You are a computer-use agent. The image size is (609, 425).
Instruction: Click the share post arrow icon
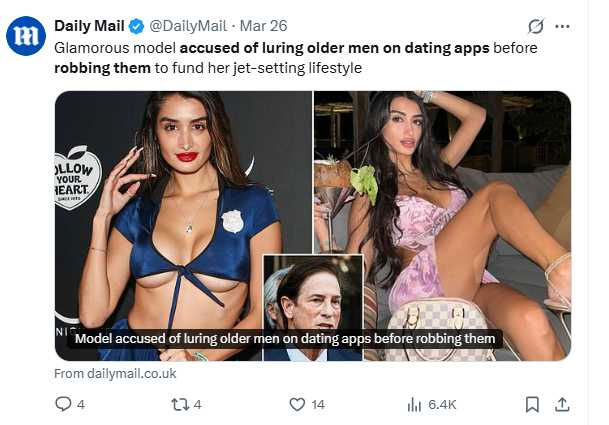pyautogui.click(x=562, y=404)
